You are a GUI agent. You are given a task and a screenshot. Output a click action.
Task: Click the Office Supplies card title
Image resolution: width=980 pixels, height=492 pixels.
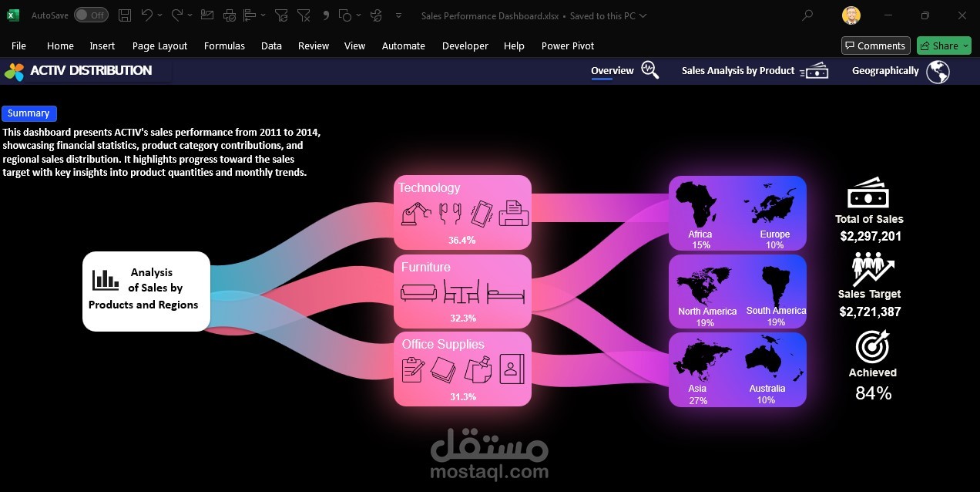click(x=443, y=344)
